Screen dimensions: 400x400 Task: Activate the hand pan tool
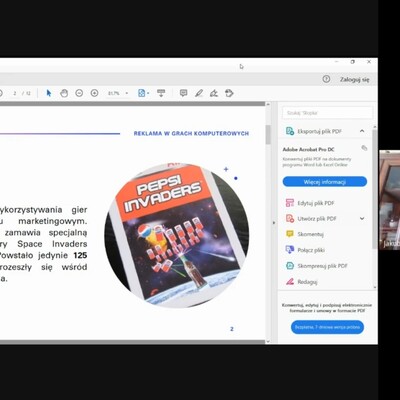point(64,93)
